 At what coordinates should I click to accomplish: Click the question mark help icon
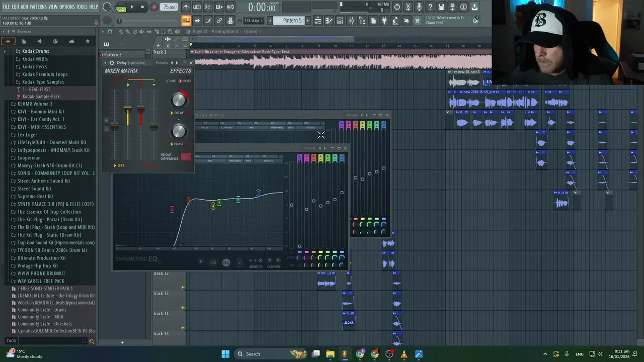(430, 7)
